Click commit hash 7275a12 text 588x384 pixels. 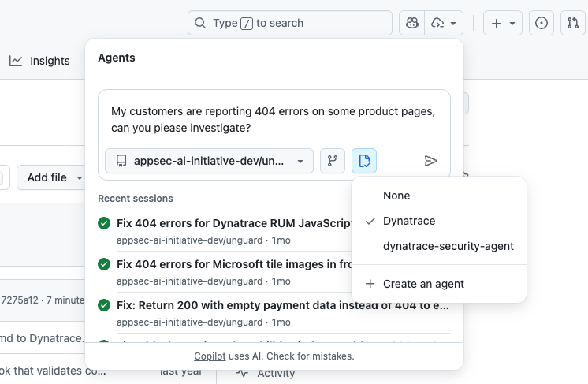click(20, 300)
